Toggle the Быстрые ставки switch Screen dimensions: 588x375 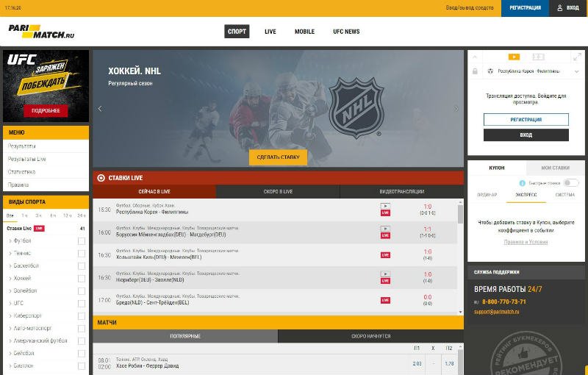[571, 183]
